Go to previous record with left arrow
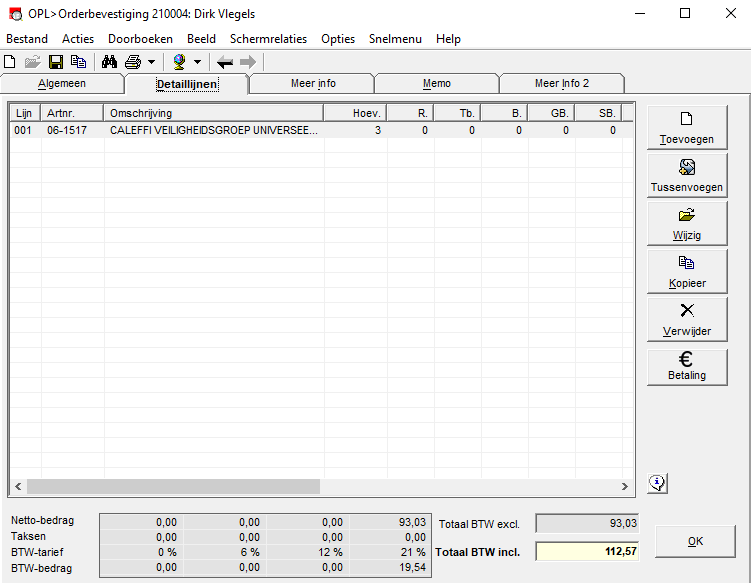Screen dimensions: 751x583 click(225, 62)
